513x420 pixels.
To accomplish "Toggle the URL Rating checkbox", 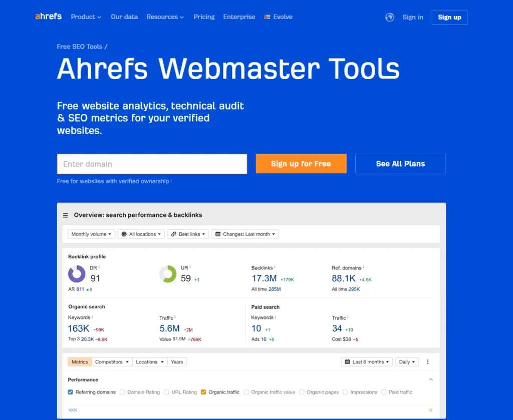I will point(166,392).
